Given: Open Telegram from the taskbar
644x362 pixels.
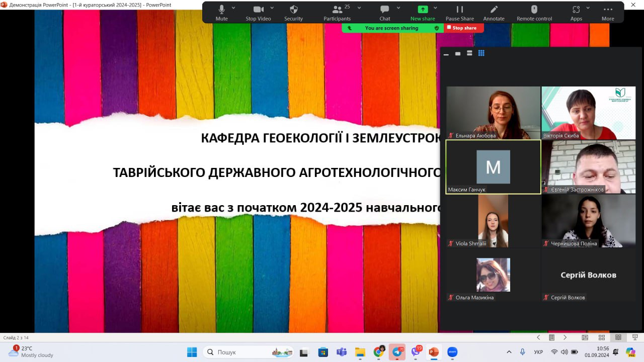Looking at the screenshot, I should 397,352.
